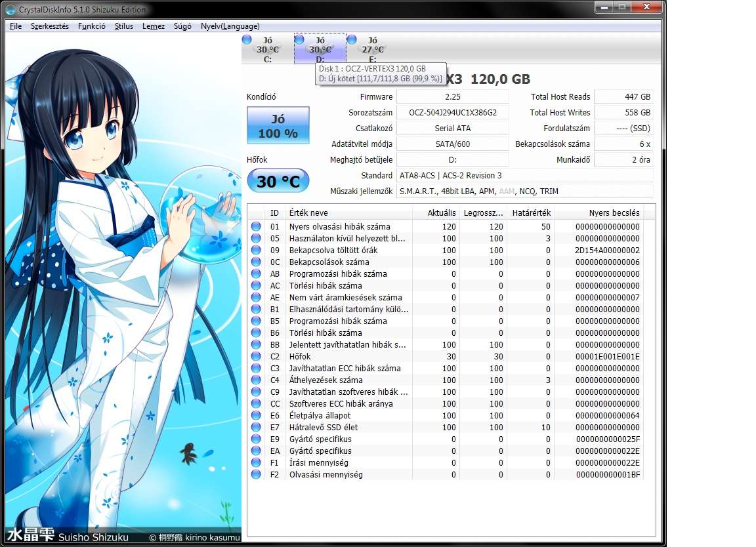The image size is (756, 547).
Task: Click status icon of attribute EA row
Action: pyautogui.click(x=256, y=451)
